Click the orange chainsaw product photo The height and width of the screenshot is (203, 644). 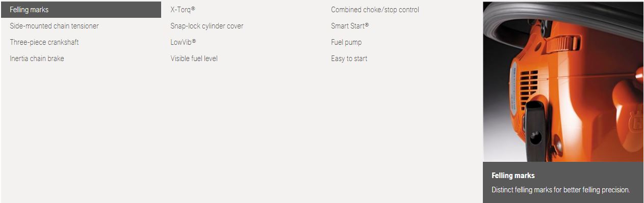pos(563,82)
